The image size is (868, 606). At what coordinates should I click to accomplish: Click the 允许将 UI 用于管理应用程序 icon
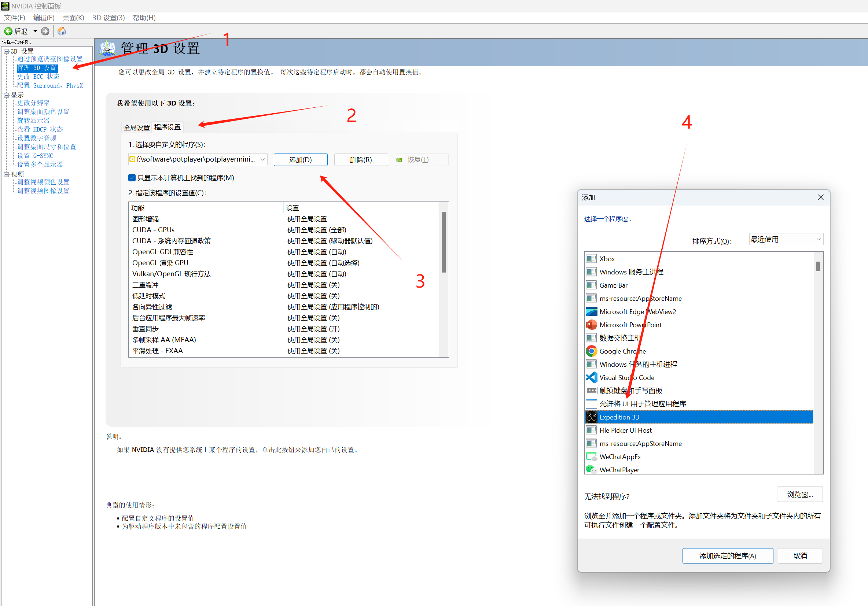click(591, 404)
